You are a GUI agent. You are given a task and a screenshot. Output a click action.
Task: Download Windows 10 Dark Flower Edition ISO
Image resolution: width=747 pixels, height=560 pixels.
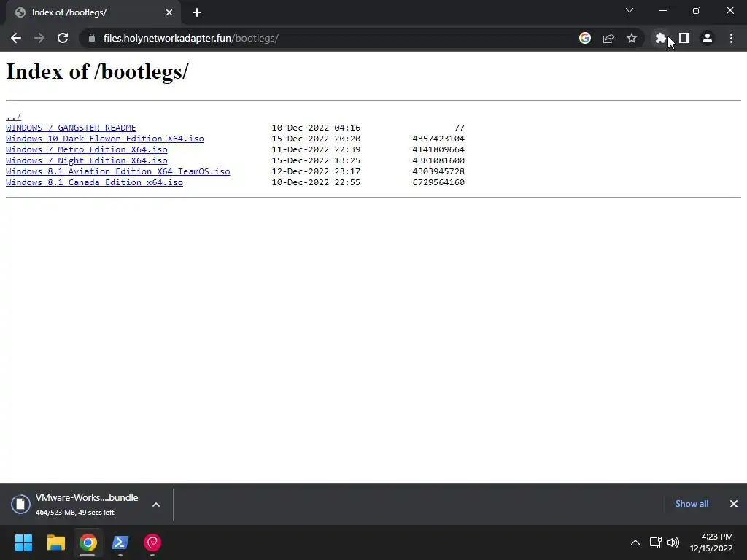(105, 139)
